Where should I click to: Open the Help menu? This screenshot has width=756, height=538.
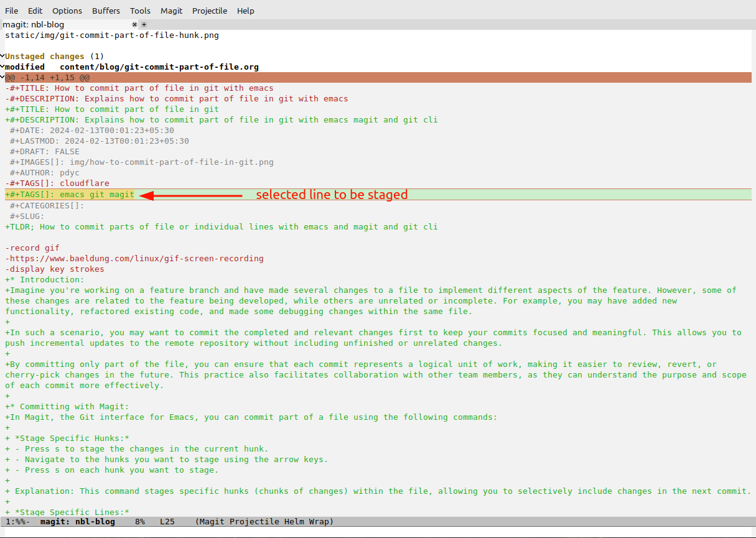(246, 11)
